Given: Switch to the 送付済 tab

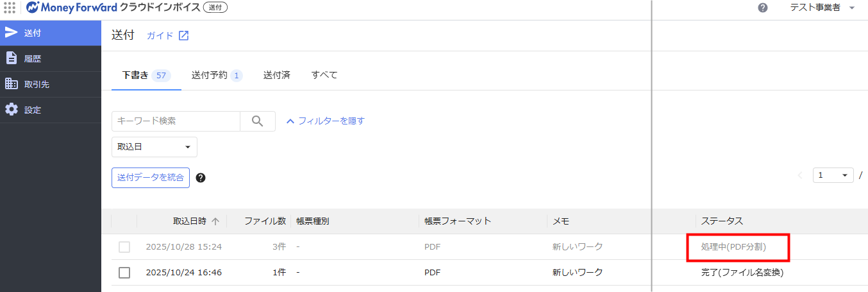Looking at the screenshot, I should pyautogui.click(x=276, y=75).
